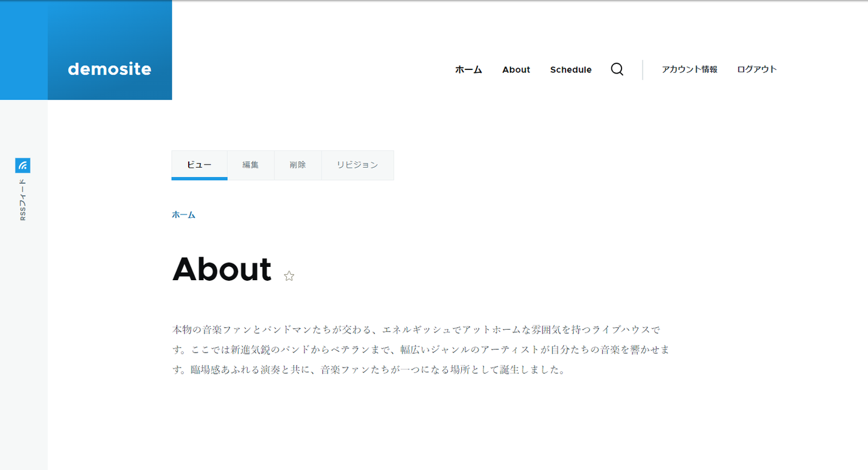
Task: Click the About page heading
Action: tap(222, 269)
